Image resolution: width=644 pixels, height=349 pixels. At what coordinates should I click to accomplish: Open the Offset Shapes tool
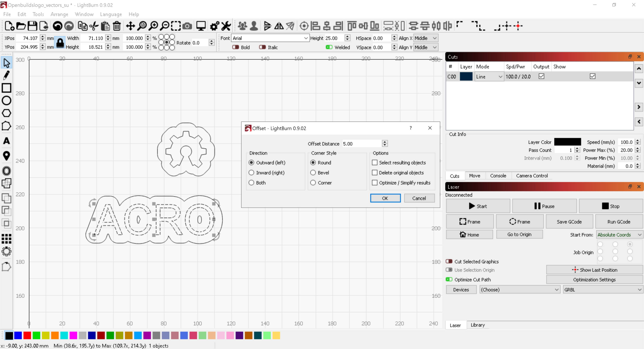click(x=6, y=171)
